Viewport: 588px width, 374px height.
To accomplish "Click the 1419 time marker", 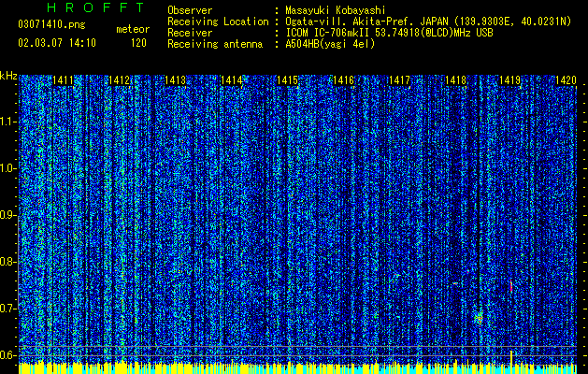I will (x=510, y=80).
